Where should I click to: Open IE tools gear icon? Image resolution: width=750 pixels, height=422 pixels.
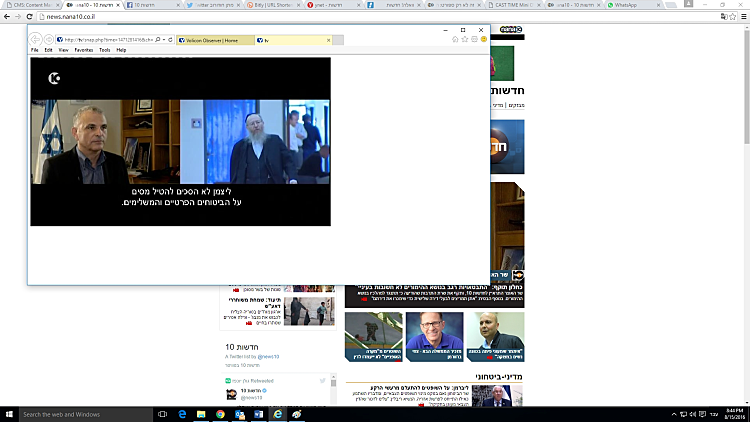[x=474, y=39]
